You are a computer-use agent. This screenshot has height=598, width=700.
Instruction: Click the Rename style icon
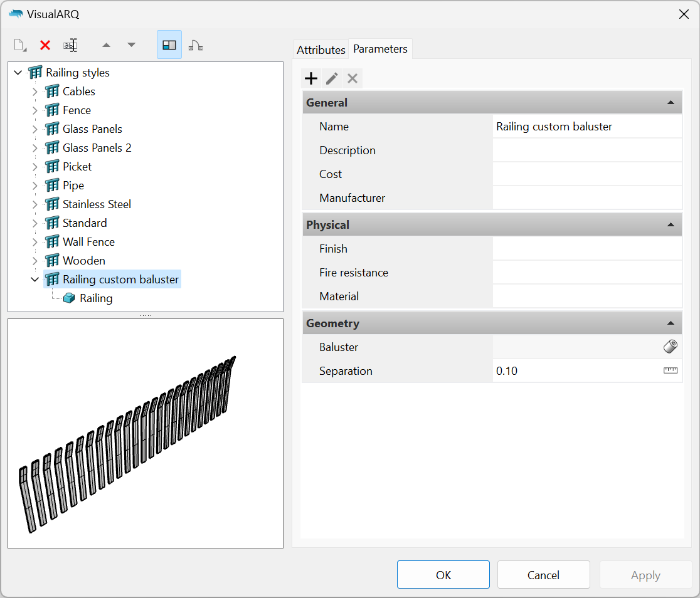click(70, 45)
